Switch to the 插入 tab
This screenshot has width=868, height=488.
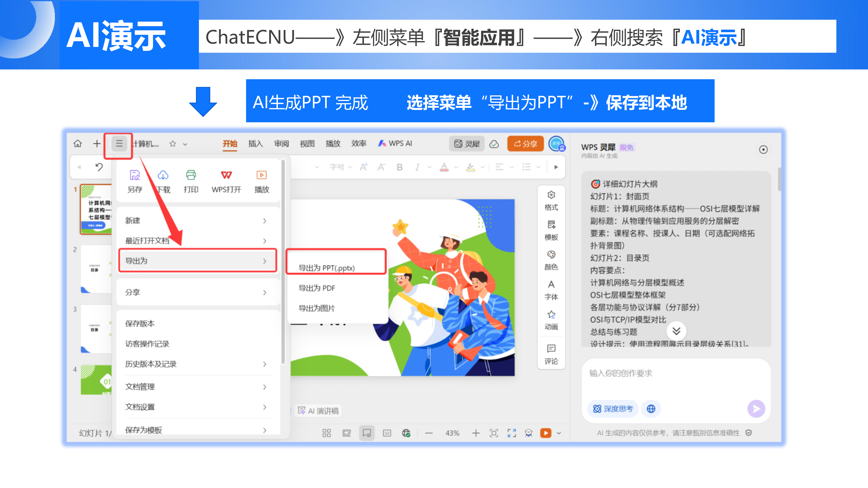pos(255,144)
